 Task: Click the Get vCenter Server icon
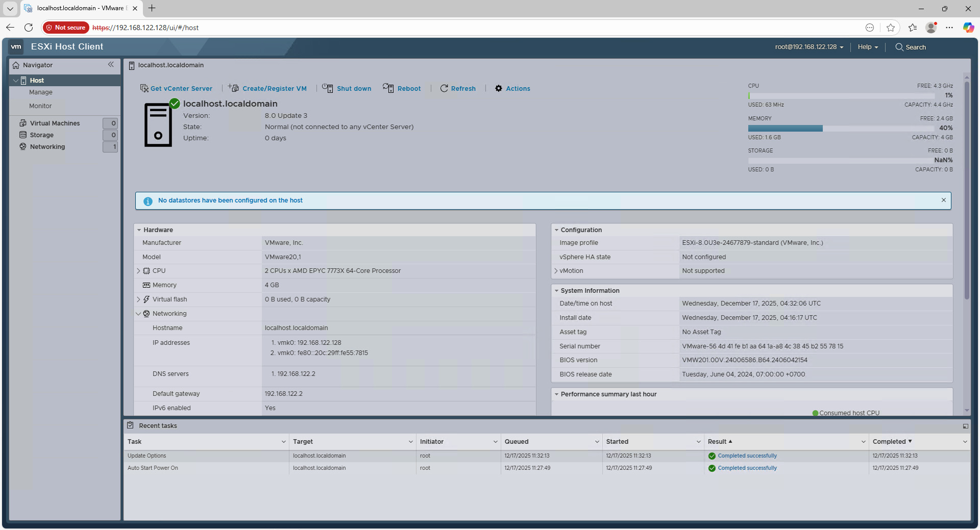pyautogui.click(x=144, y=88)
